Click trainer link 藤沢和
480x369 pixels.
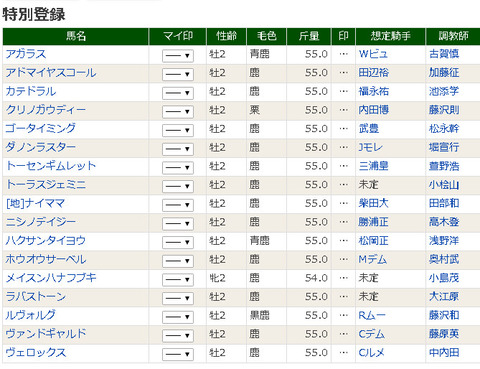444,315
